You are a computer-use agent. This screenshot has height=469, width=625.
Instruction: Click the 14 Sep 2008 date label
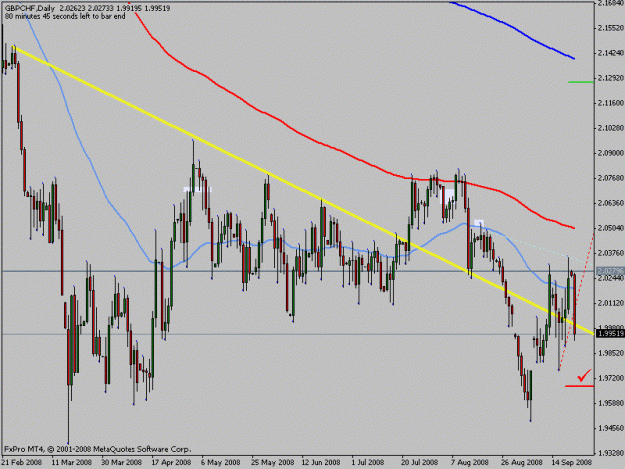tap(572, 463)
